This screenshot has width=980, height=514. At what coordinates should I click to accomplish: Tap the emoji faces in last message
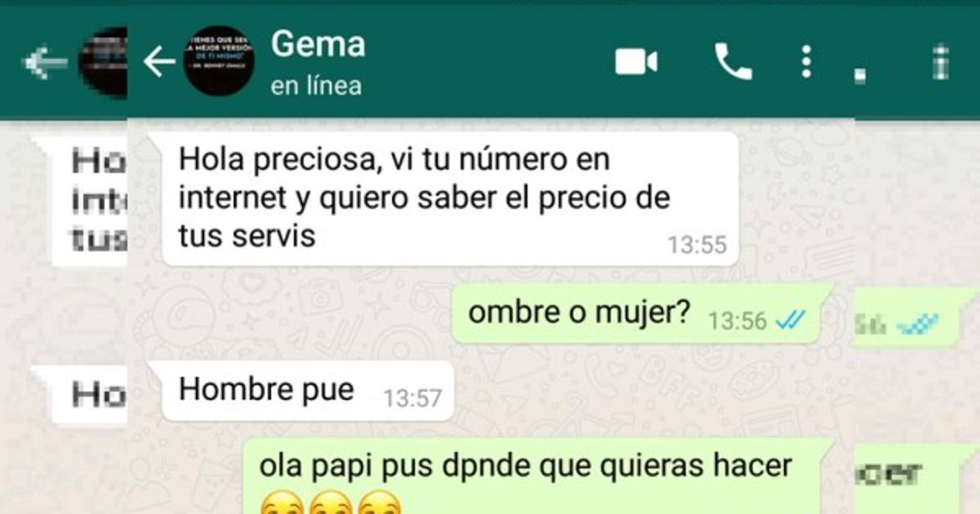point(330,504)
